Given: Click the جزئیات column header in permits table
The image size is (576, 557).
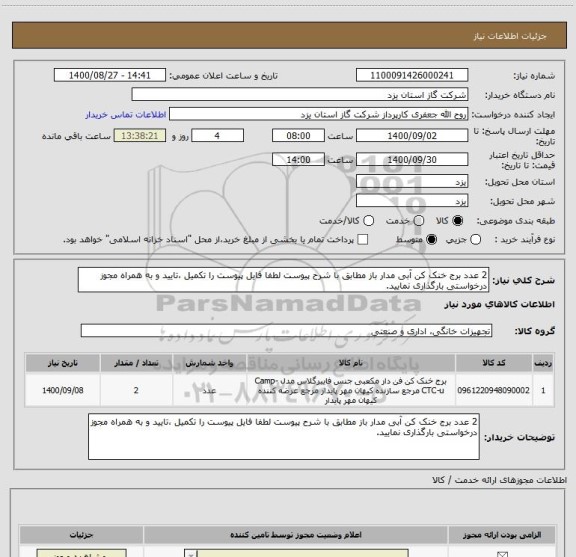Looking at the screenshot, I should click(x=82, y=535).
